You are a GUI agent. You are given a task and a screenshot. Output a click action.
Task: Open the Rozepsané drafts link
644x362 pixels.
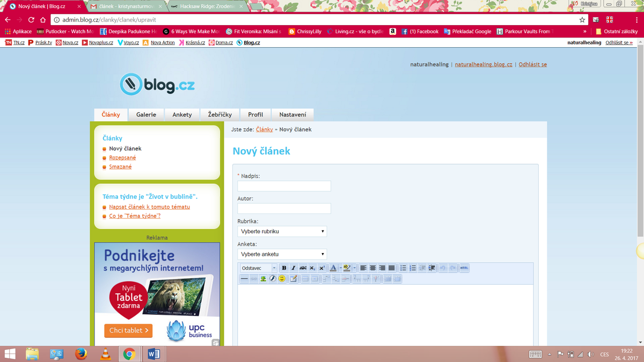pyautogui.click(x=122, y=158)
